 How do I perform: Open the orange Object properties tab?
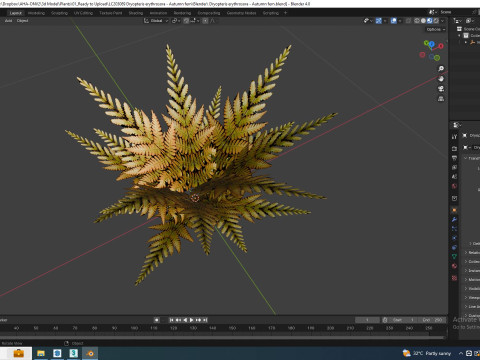pyautogui.click(x=454, y=210)
